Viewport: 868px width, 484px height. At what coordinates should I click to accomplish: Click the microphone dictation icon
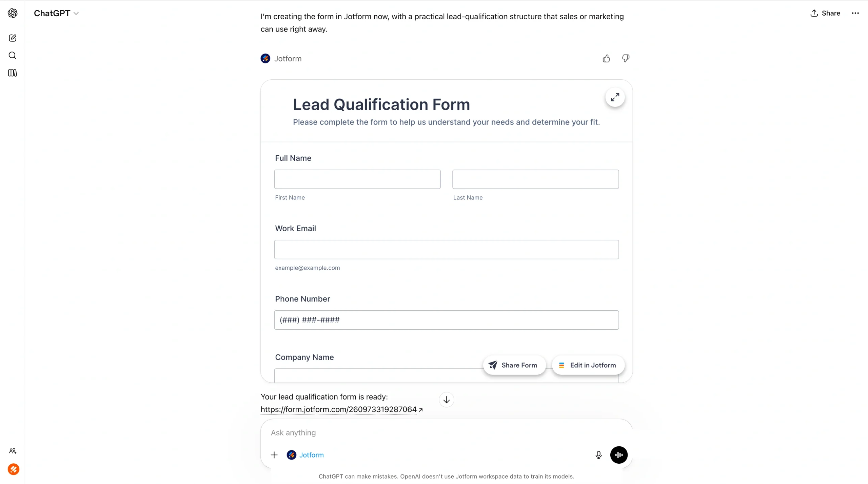(598, 455)
